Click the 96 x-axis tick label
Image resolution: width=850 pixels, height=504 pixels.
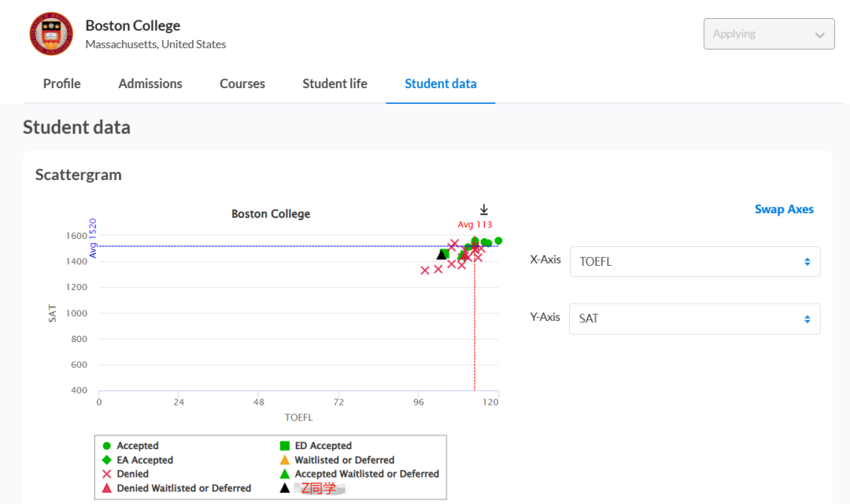(418, 403)
